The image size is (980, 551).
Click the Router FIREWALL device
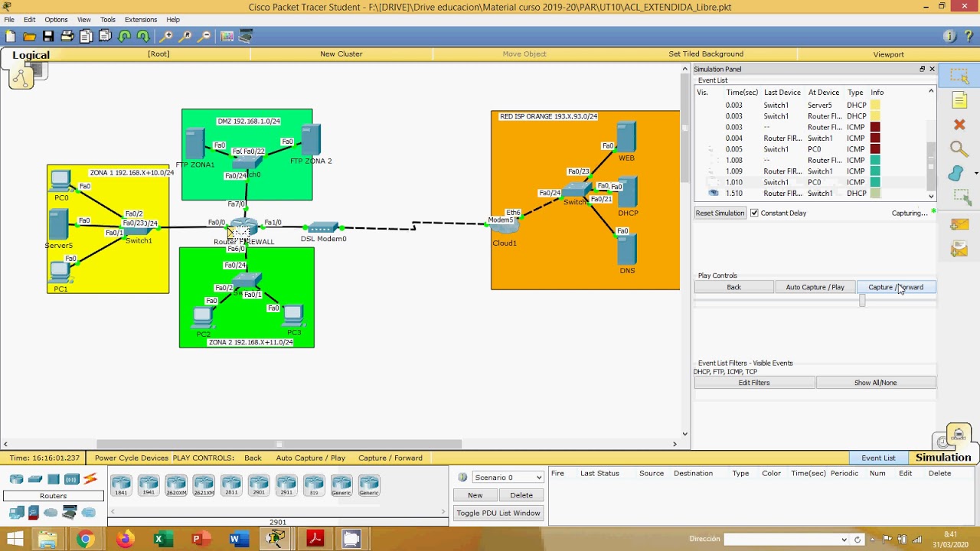(244, 228)
